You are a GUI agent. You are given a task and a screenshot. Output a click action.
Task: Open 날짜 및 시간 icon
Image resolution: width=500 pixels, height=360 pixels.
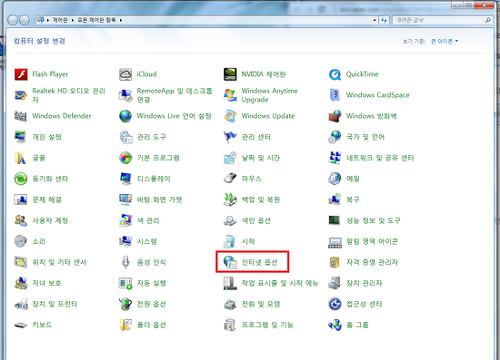point(230,158)
